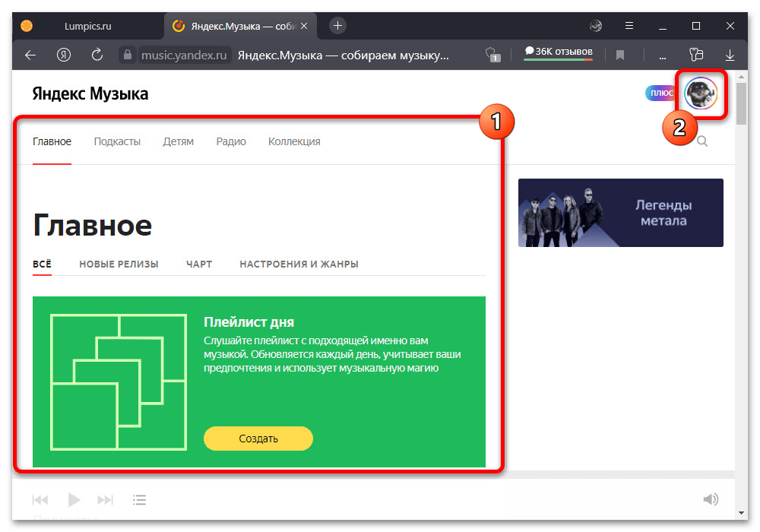Reload the page with refresh icon
760x532 pixels.
97,55
